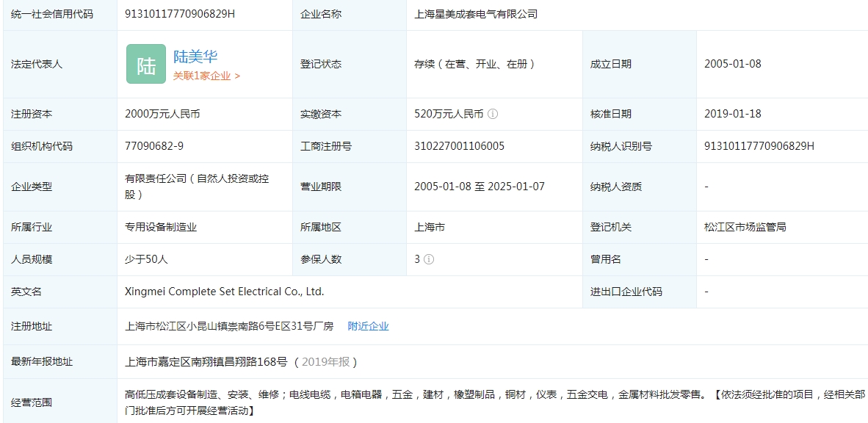Click approval date 2019-01-18
868x423 pixels.
click(x=732, y=114)
